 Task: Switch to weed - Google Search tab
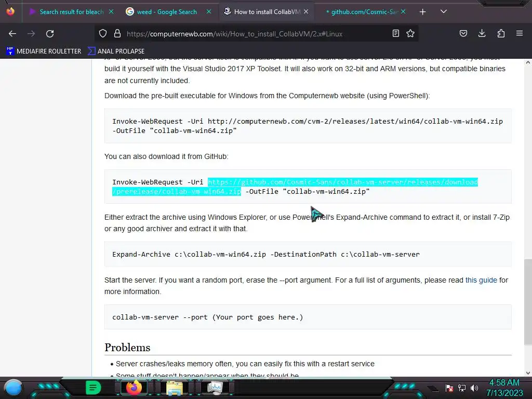[167, 12]
